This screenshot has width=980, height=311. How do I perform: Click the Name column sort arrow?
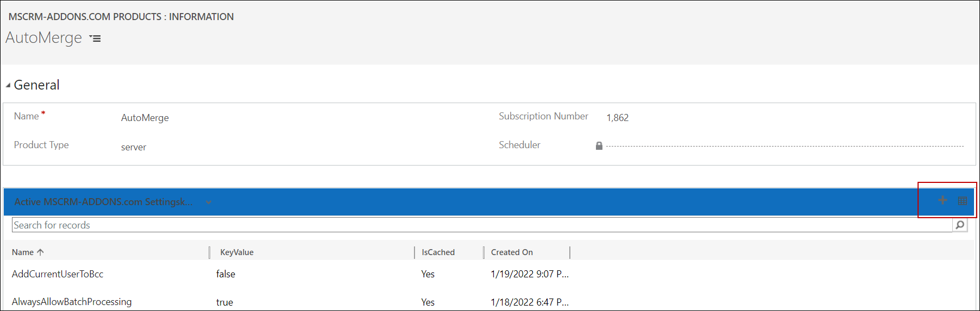[x=41, y=252]
